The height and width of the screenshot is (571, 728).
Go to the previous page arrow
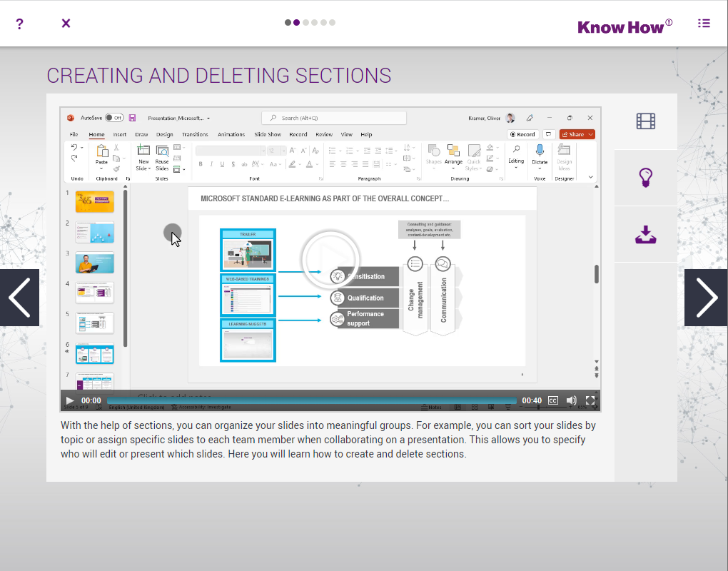pos(19,297)
